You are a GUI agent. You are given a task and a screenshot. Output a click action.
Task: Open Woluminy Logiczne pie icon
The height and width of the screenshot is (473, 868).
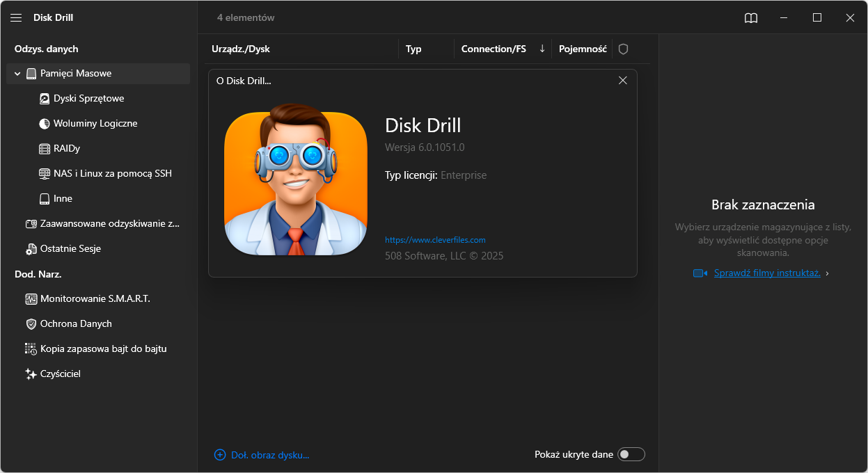(x=45, y=124)
